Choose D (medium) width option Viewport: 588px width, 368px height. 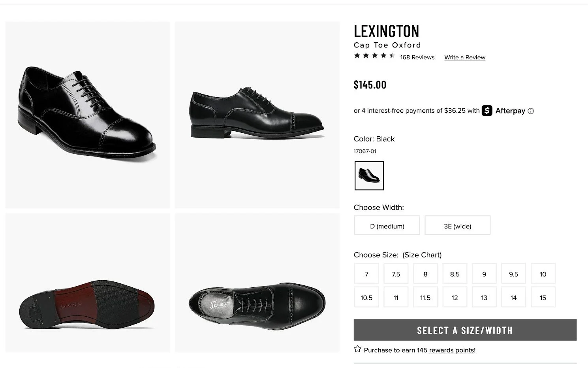pos(387,226)
